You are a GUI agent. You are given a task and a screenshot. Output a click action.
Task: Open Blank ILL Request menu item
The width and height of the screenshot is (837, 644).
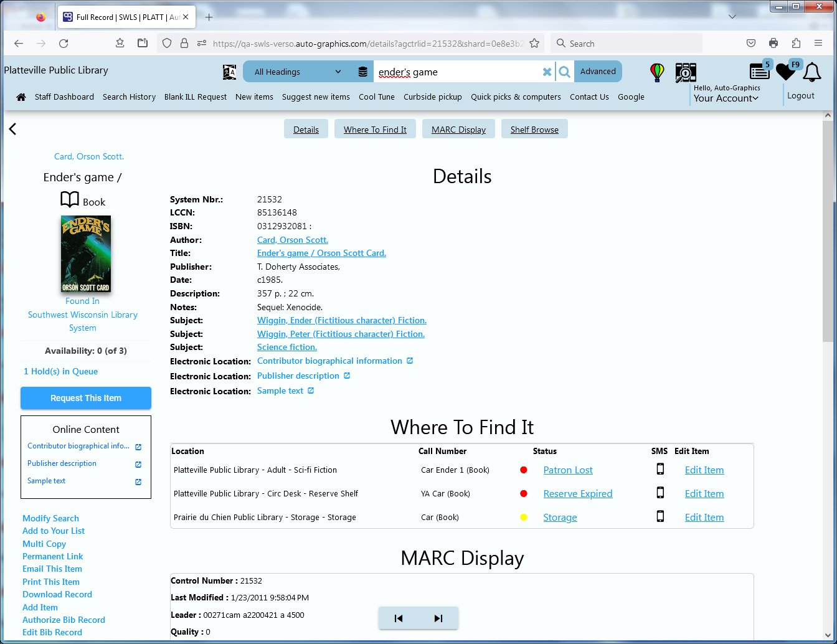coord(196,97)
